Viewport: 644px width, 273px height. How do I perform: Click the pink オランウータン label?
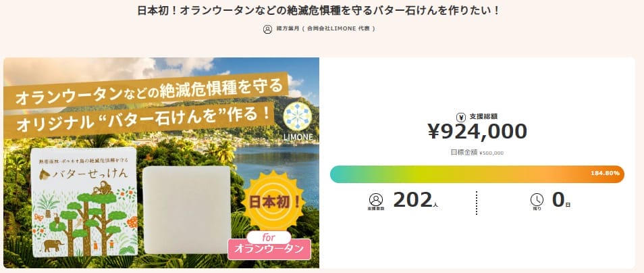click(269, 249)
